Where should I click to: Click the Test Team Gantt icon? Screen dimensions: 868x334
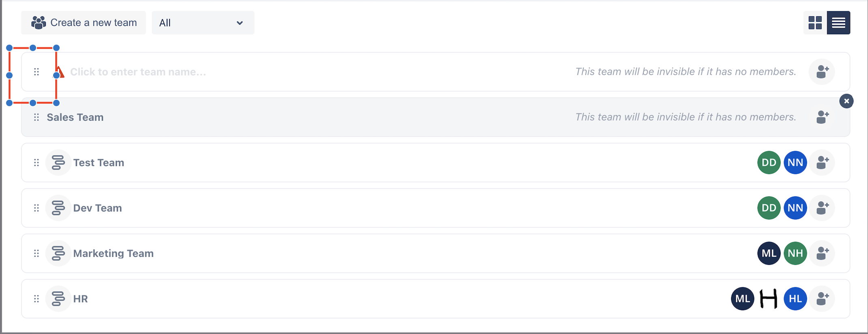point(58,163)
